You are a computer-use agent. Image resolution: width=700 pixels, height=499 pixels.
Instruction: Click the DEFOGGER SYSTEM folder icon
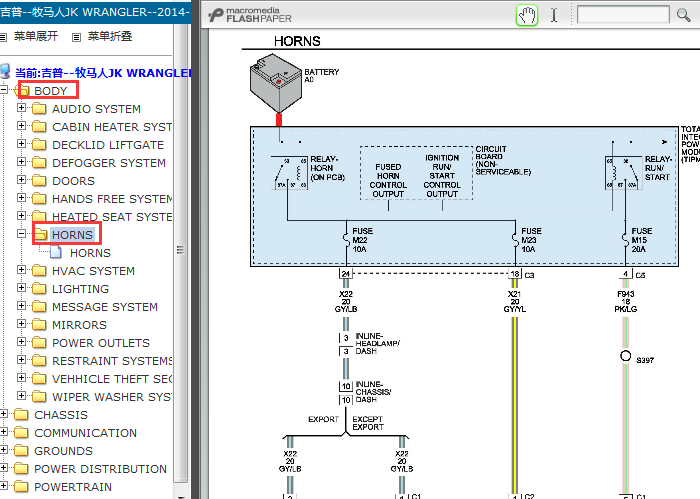[39, 162]
